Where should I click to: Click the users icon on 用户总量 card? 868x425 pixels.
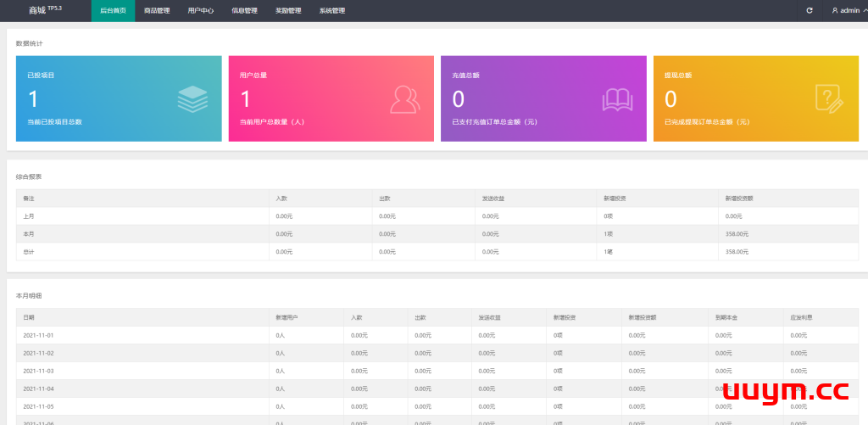(x=404, y=99)
